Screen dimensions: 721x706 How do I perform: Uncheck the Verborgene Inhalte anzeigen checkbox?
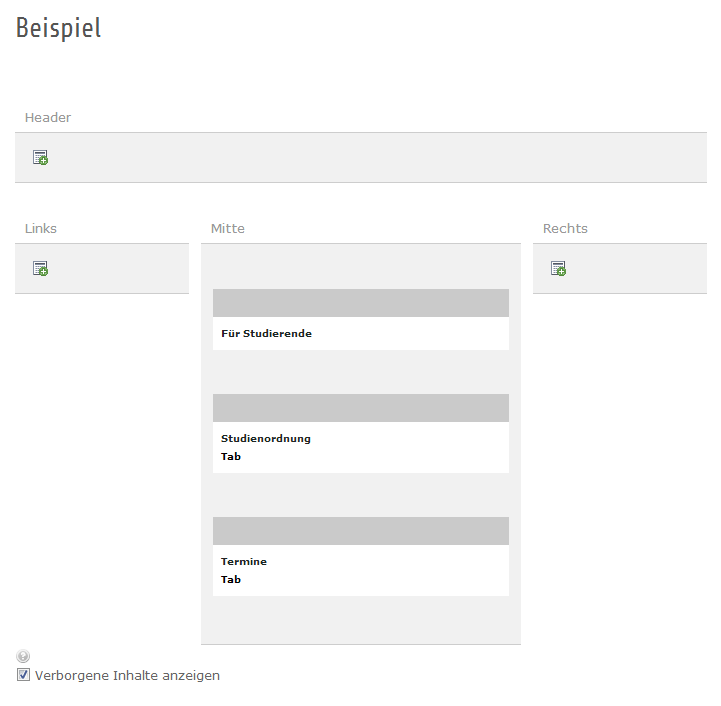point(24,675)
